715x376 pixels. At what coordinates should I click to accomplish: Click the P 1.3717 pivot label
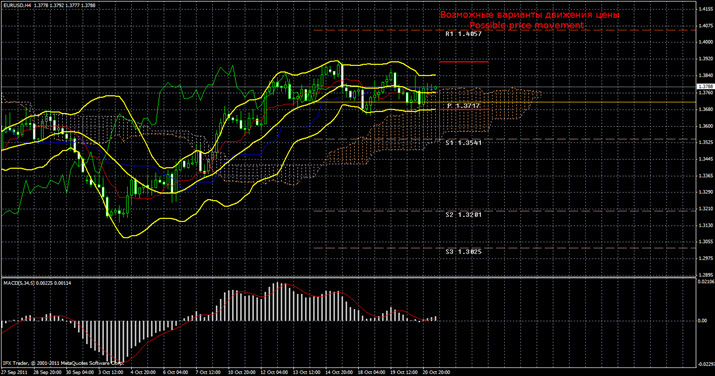(x=463, y=106)
